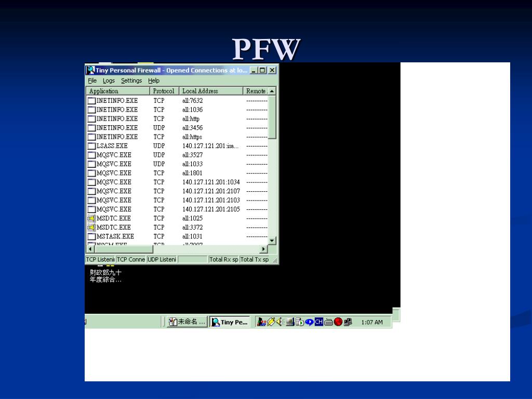Viewport: 532px width, 399px height.
Task: Click the horizontal scrollbar right arrow
Action: pos(264,249)
